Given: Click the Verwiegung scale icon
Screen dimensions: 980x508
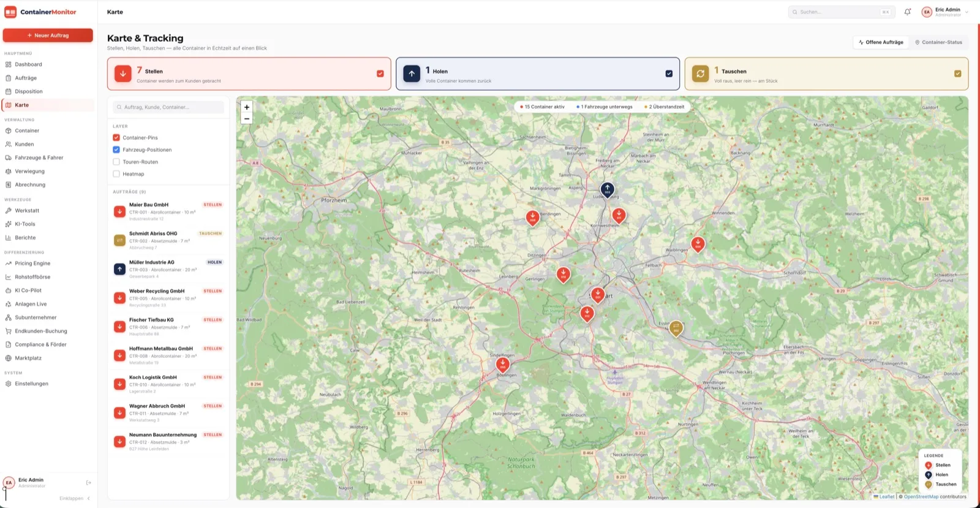Looking at the screenshot, I should tap(9, 172).
